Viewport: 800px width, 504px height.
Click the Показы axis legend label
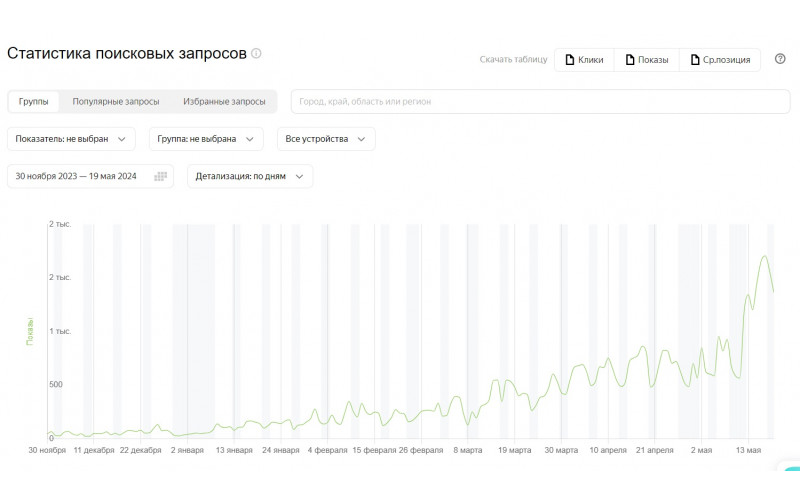30,331
